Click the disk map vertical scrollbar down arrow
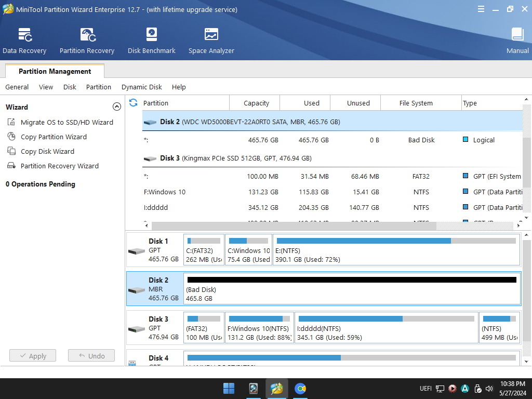532x399 pixels. (x=526, y=362)
